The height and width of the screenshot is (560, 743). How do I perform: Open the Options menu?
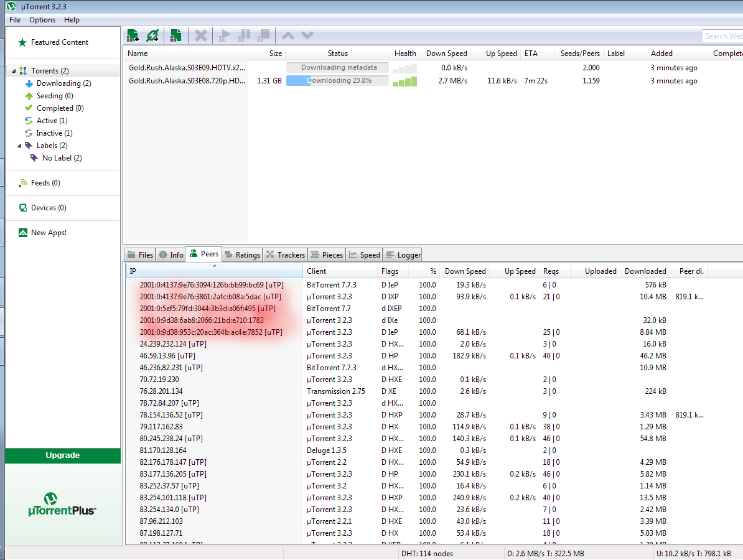tap(42, 20)
